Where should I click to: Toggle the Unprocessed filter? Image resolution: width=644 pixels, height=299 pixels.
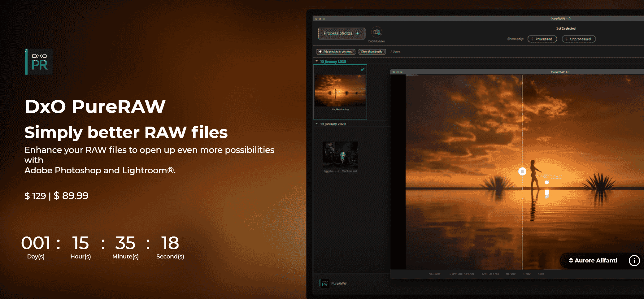click(x=578, y=39)
